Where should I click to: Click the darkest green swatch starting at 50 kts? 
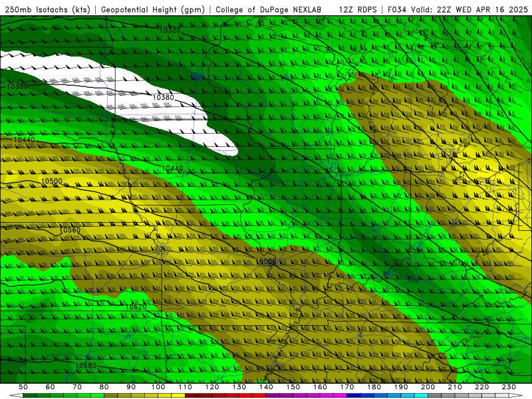point(30,396)
